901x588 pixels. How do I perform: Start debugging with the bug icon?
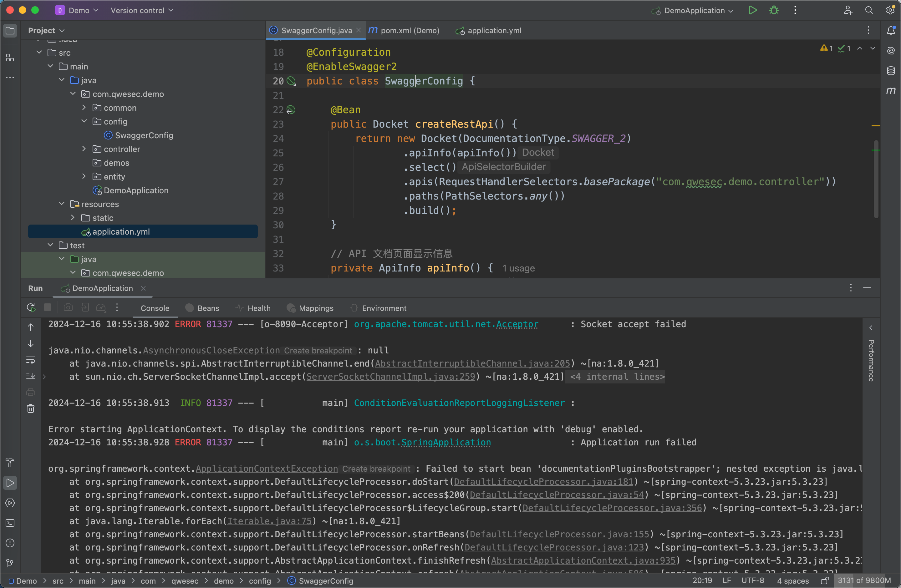point(774,10)
